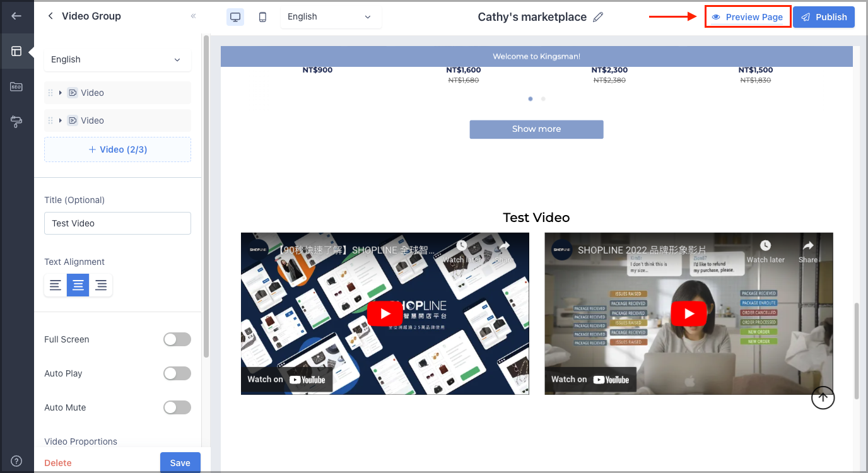This screenshot has height=473, width=868.
Task: Open the English dropdown in side panel
Action: point(117,59)
